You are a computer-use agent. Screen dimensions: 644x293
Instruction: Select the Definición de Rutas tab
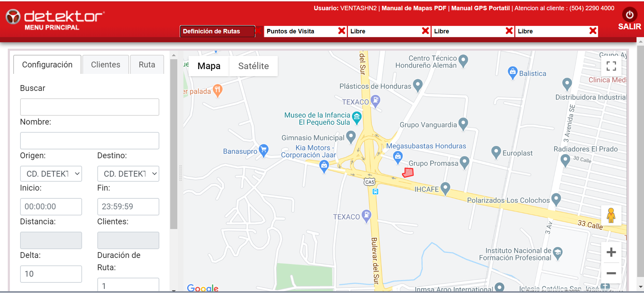pyautogui.click(x=217, y=31)
